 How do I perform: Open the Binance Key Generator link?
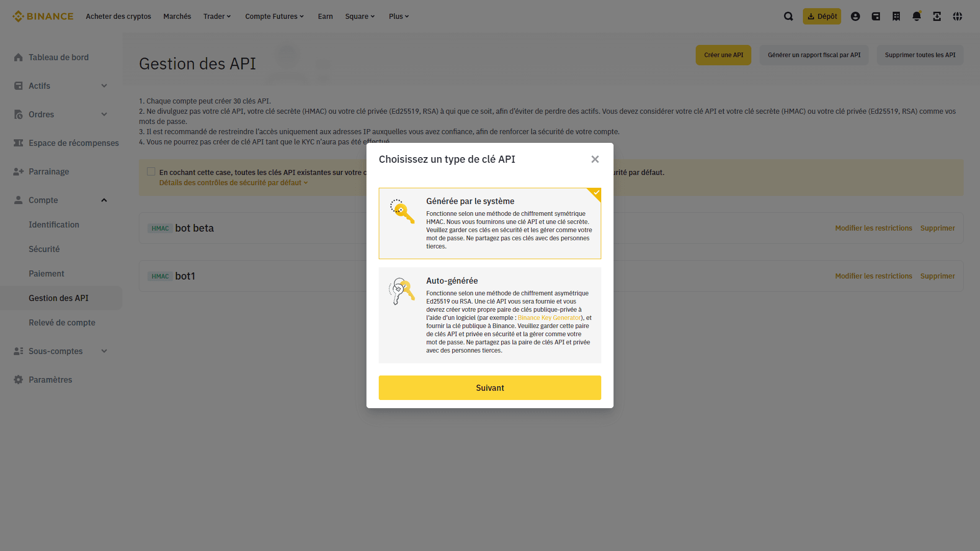[549, 318]
